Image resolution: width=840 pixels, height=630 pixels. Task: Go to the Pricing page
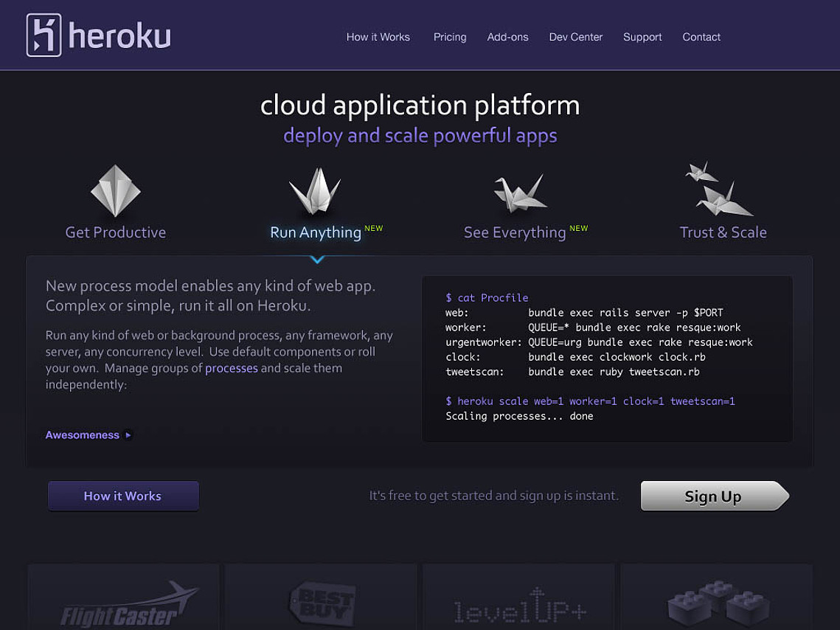coord(450,37)
